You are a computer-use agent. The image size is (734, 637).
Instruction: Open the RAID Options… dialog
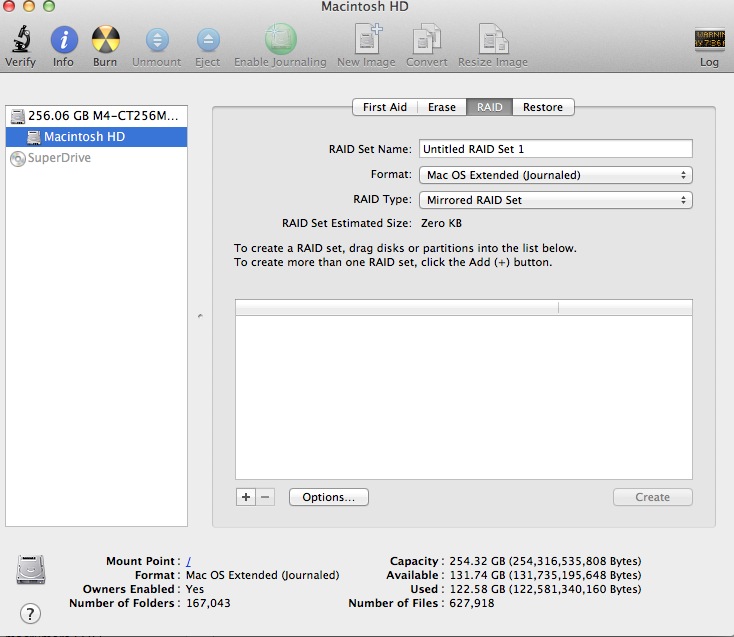[329, 497]
